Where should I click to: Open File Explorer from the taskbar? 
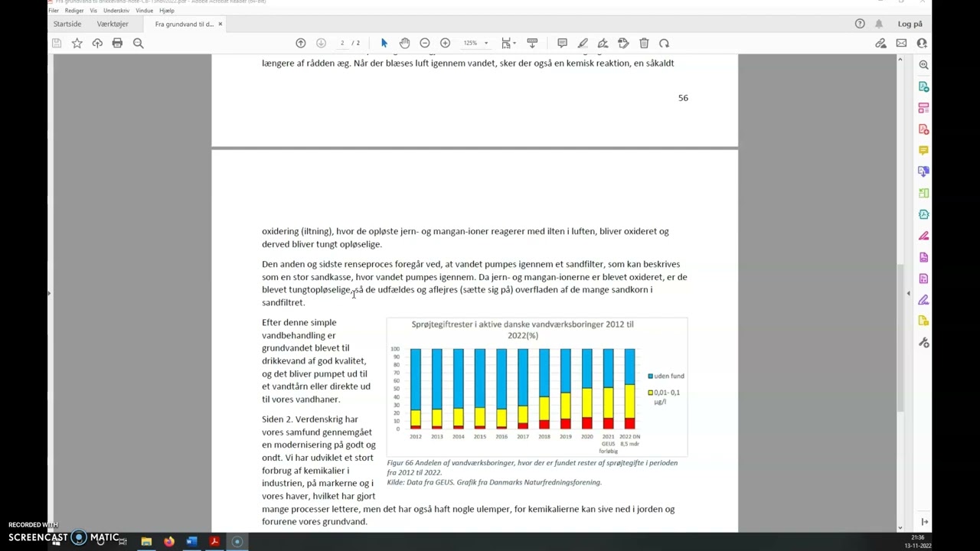click(146, 542)
